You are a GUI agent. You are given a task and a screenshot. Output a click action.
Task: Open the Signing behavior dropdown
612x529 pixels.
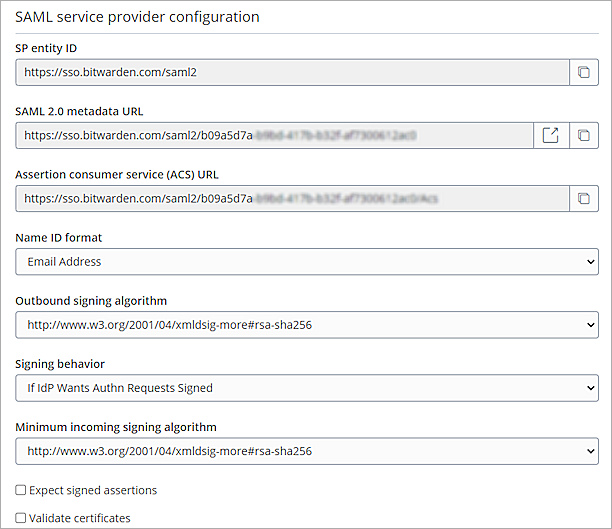click(x=307, y=388)
